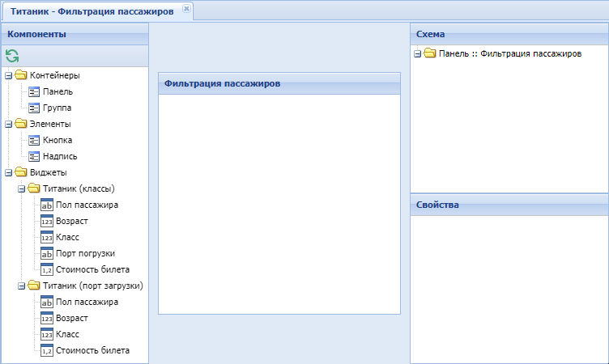Click the empty Фильтрация пассажиров design canvas
The height and width of the screenshot is (364, 609).
tap(279, 202)
